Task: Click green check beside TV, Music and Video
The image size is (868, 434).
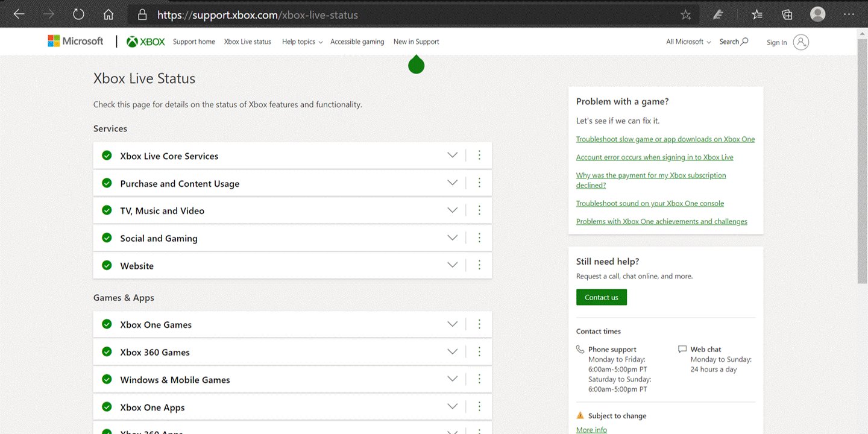Action: 107,210
